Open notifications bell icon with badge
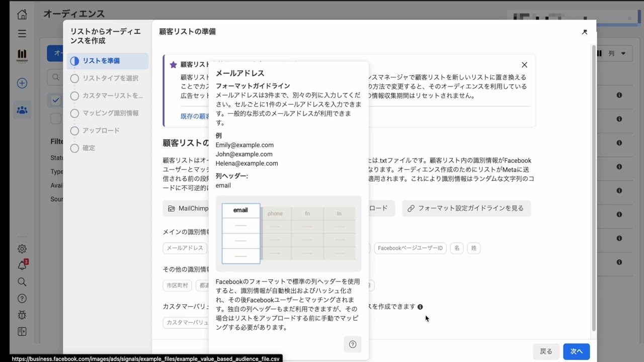 coord(22,265)
